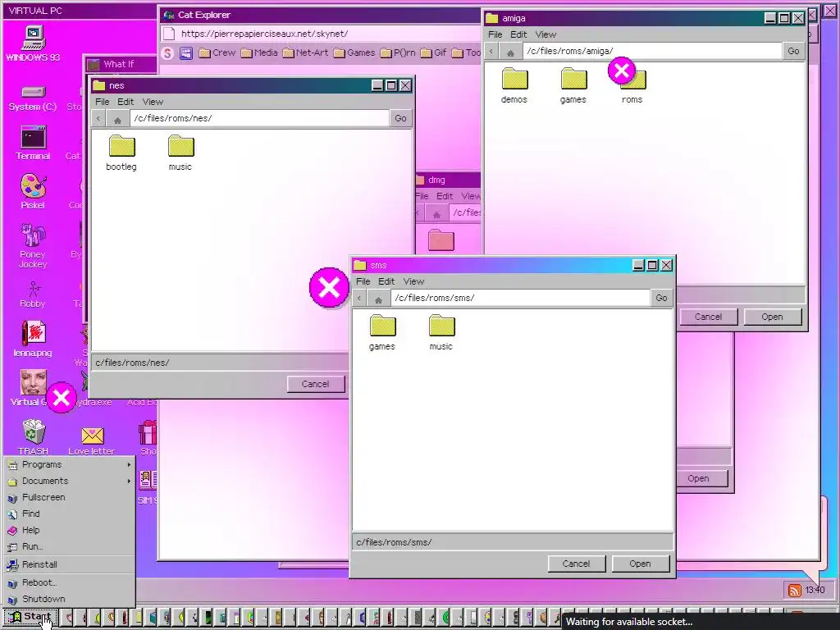This screenshot has height=630, width=840.
Task: Open View menu in sms window
Action: pyautogui.click(x=413, y=282)
